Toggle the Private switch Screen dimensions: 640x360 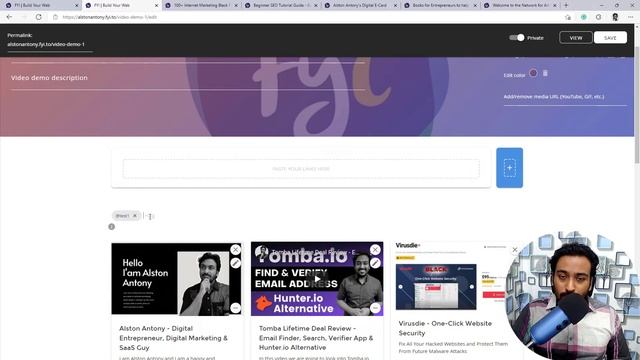pos(516,38)
